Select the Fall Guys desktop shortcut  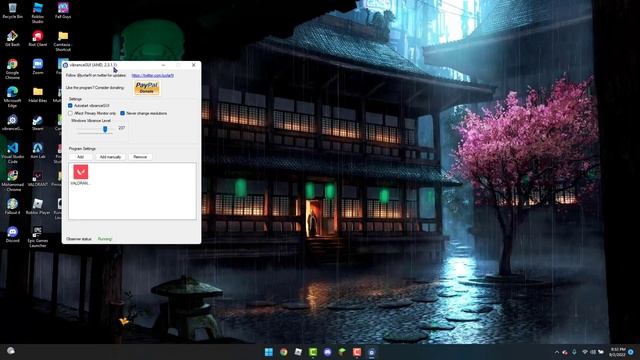click(63, 11)
